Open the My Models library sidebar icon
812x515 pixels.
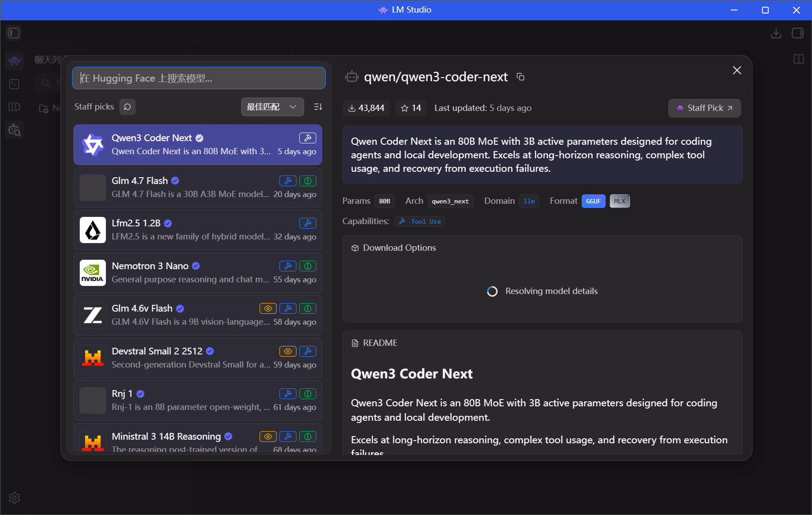coord(14,107)
